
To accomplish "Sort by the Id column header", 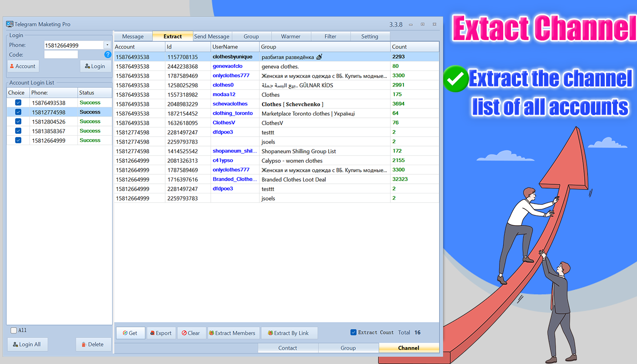I will 188,47.
